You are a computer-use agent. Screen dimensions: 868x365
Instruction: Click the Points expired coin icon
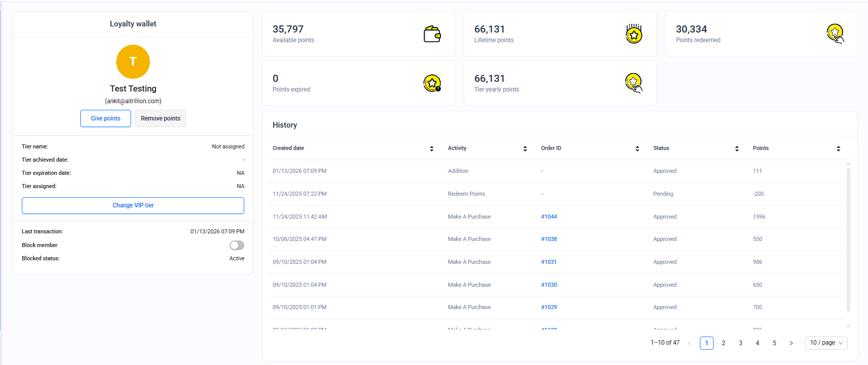tap(432, 83)
